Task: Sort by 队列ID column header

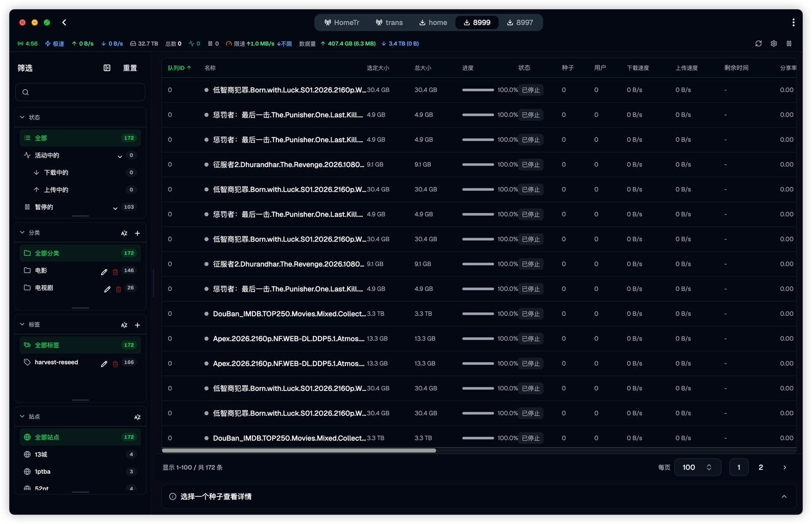Action: click(x=179, y=68)
